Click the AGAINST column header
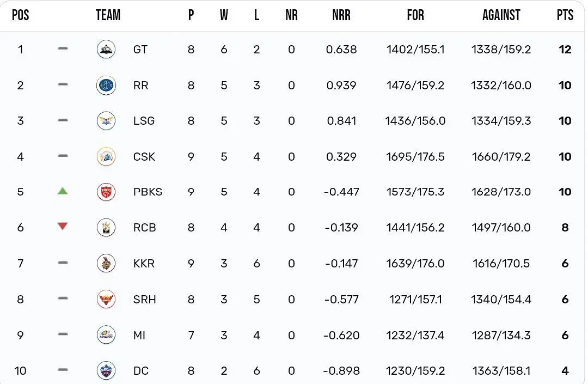 [501, 15]
